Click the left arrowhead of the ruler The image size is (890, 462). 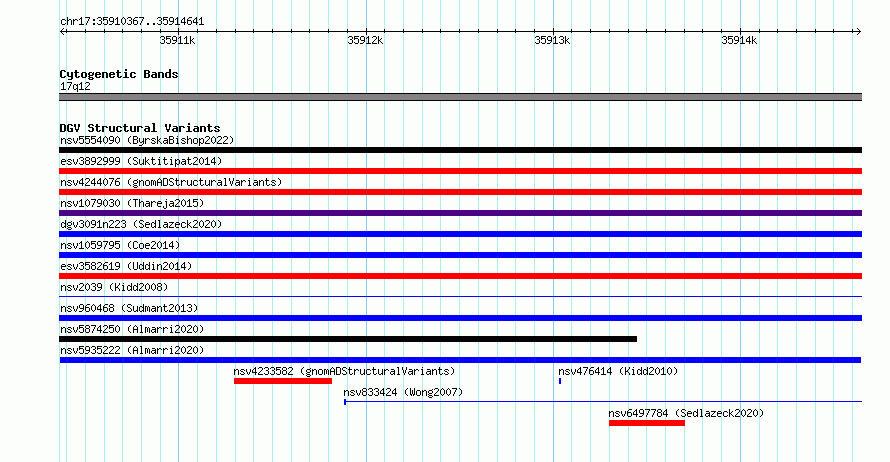coord(63,32)
